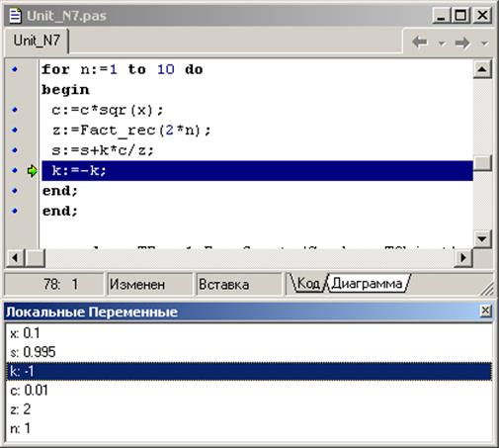Click the back navigation arrow

click(x=420, y=43)
